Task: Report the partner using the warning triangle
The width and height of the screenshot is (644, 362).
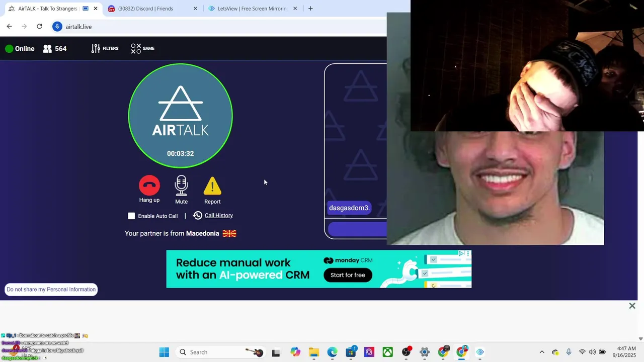Action: tap(212, 186)
